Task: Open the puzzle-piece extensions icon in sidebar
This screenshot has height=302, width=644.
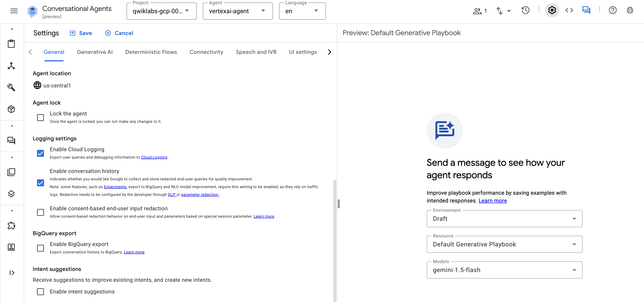Action: click(11, 225)
